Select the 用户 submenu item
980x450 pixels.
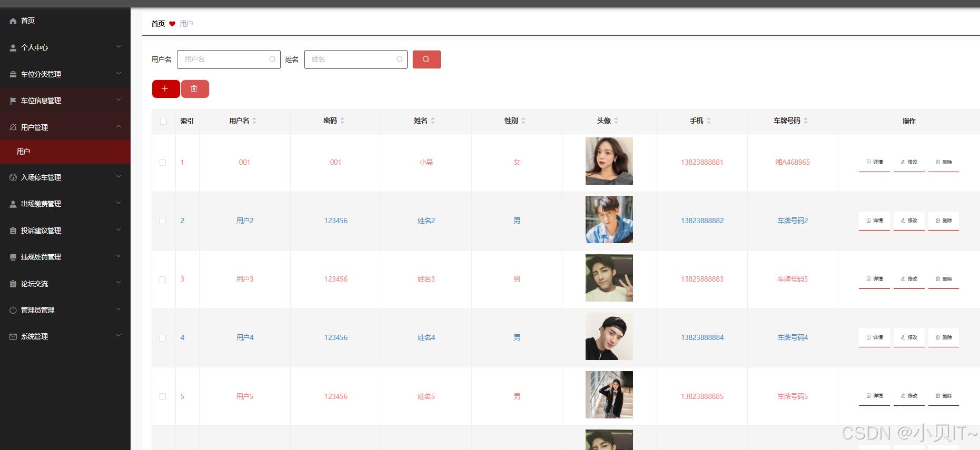(x=65, y=152)
